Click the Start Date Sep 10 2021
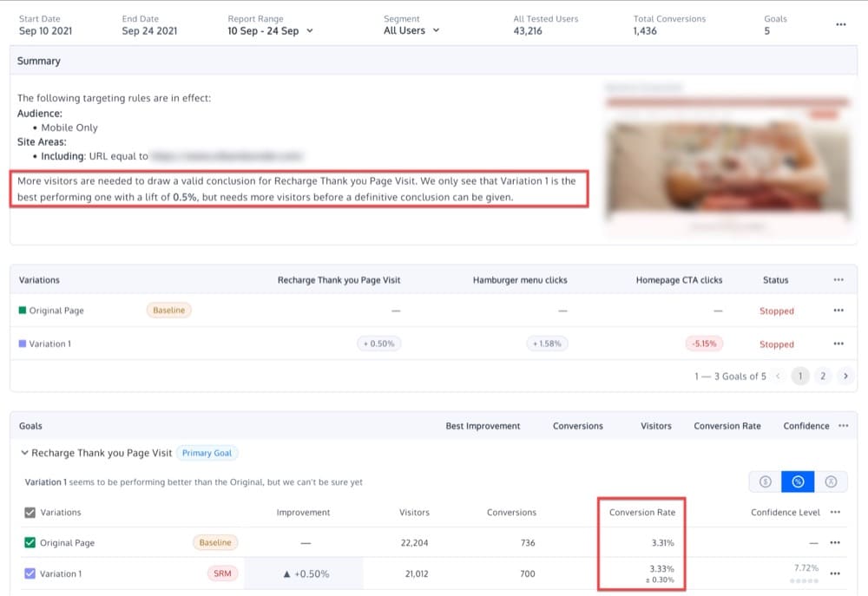 (x=45, y=31)
